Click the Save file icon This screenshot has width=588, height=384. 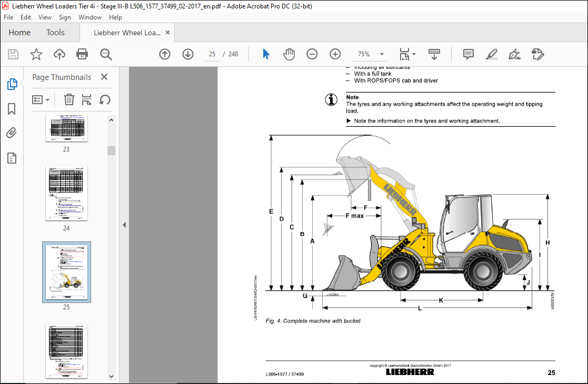(x=13, y=54)
